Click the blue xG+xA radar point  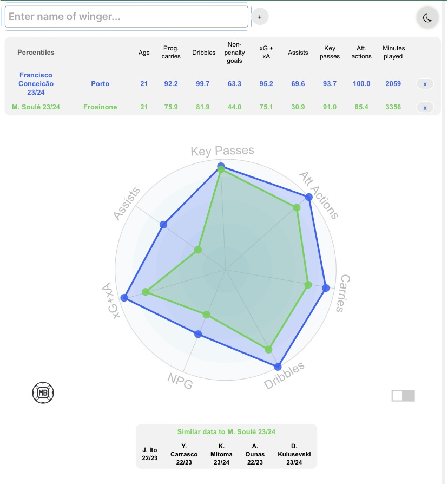pos(124,298)
